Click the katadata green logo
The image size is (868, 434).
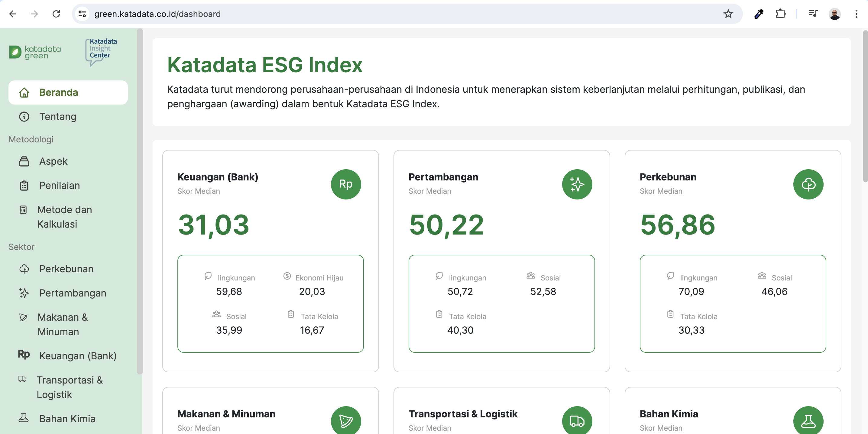point(35,52)
